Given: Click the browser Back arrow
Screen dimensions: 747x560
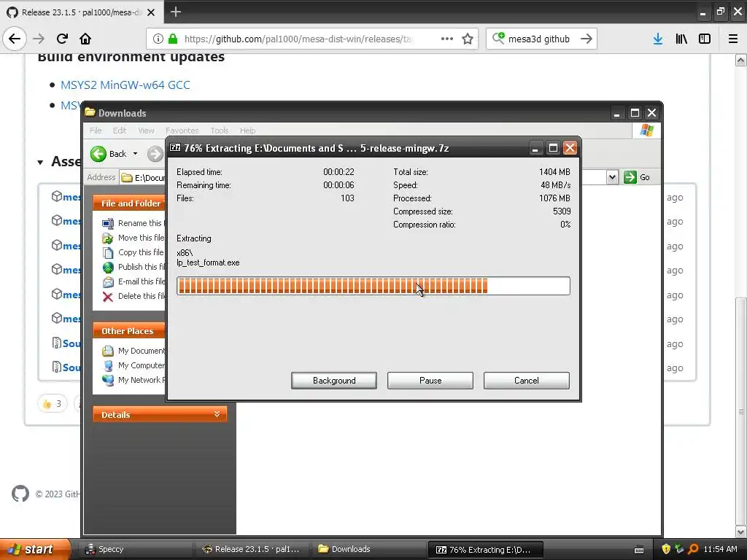Looking at the screenshot, I should [x=15, y=39].
